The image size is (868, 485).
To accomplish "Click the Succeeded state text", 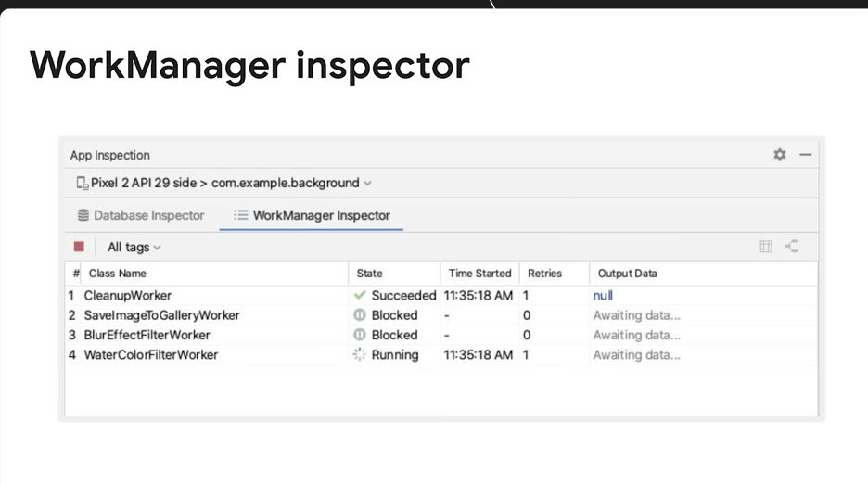I will pyautogui.click(x=403, y=296).
